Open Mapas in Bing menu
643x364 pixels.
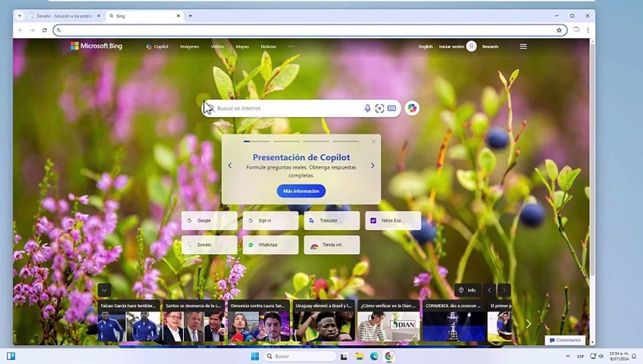click(242, 47)
